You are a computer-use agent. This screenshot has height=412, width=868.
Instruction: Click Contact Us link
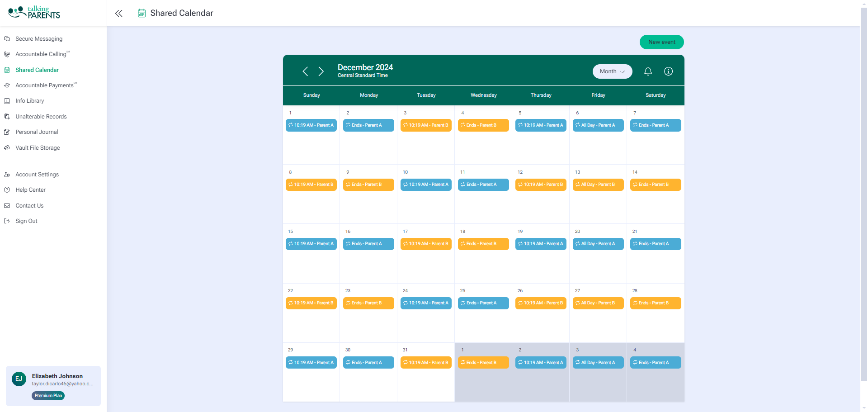pos(29,206)
